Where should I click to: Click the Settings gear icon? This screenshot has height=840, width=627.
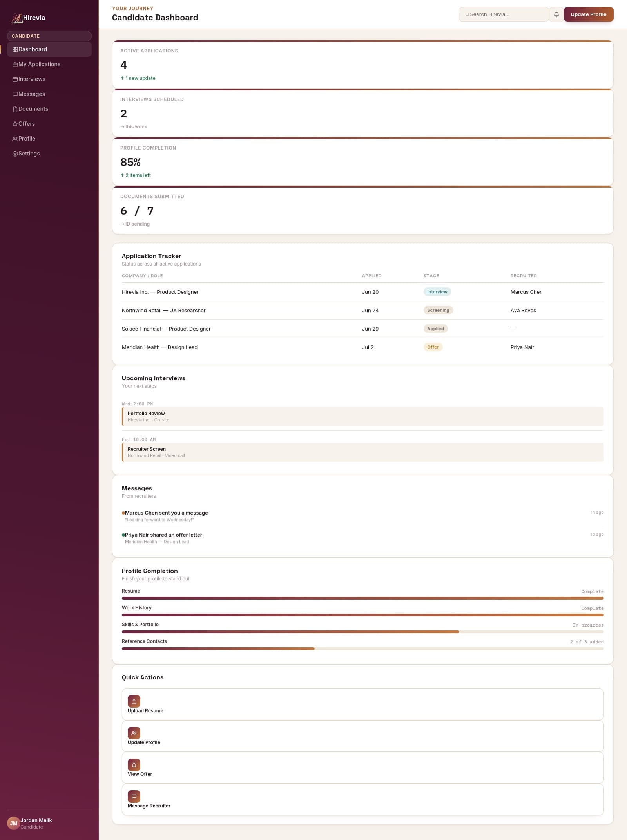point(15,154)
